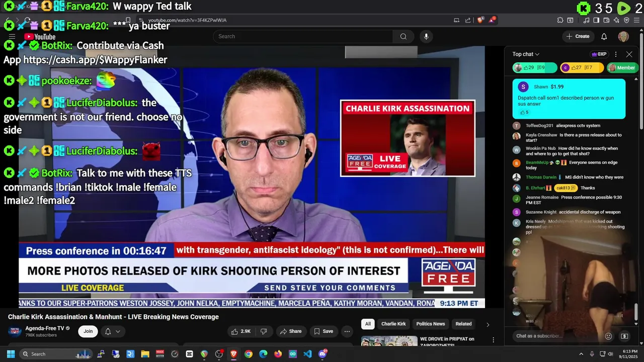Open live chat more options menu
The width and height of the screenshot is (644, 362).
(x=616, y=54)
